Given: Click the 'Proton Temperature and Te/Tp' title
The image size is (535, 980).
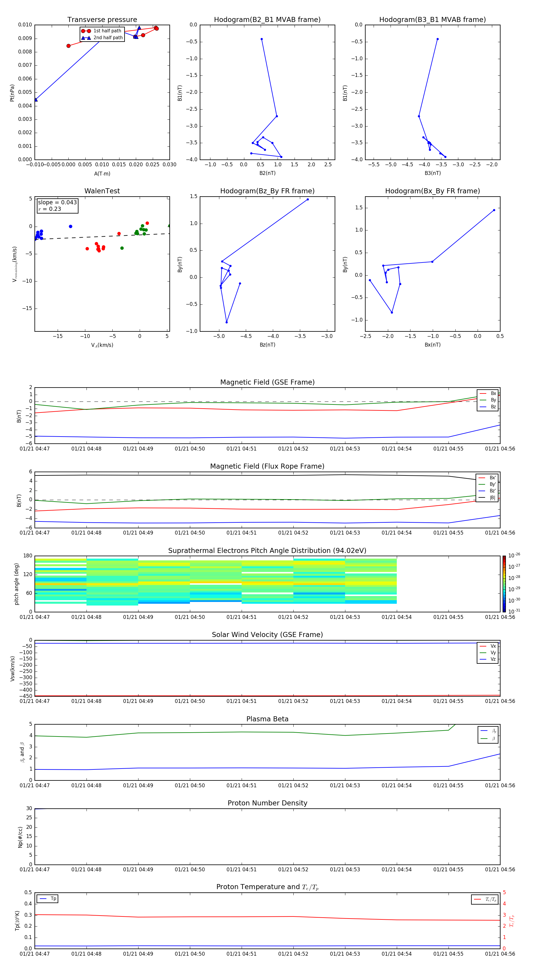Looking at the screenshot, I should pyautogui.click(x=267, y=887).
